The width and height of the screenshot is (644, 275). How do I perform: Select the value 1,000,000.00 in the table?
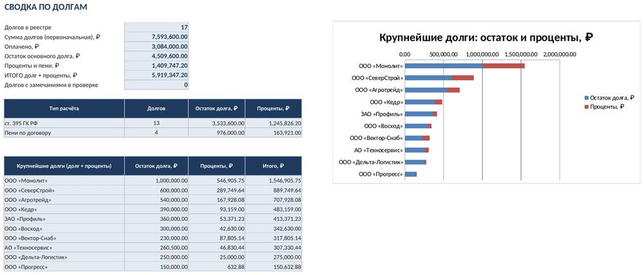(x=156, y=180)
